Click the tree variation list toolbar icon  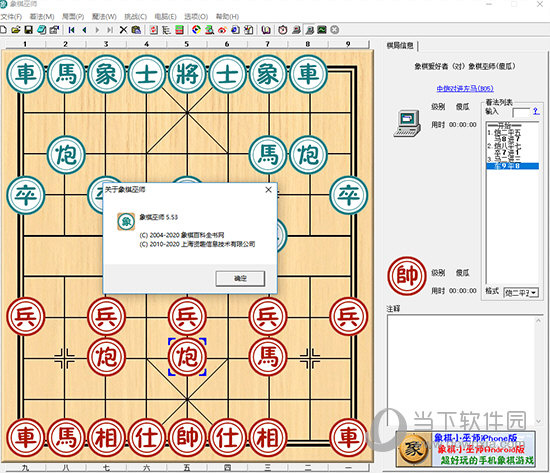(x=166, y=30)
